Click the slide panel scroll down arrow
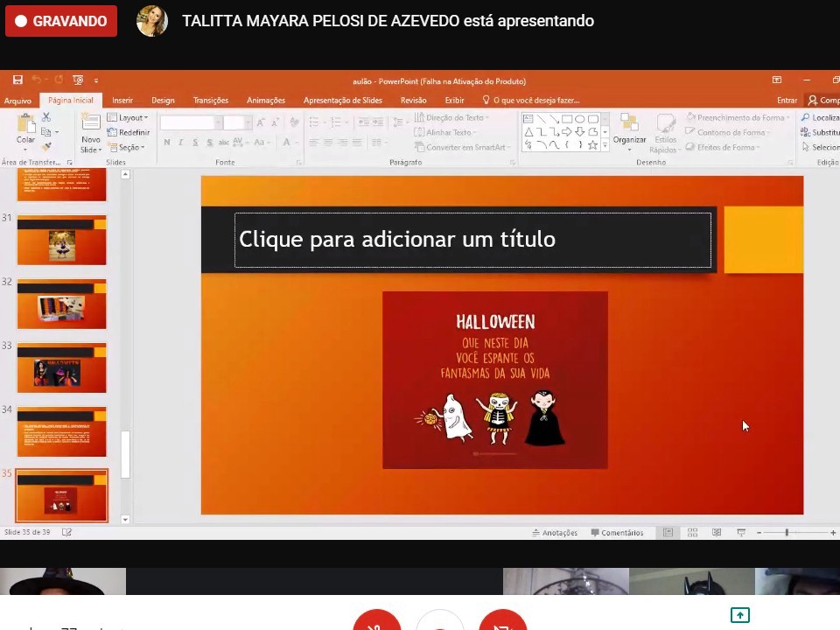Screen dimensions: 840x630 [125, 519]
